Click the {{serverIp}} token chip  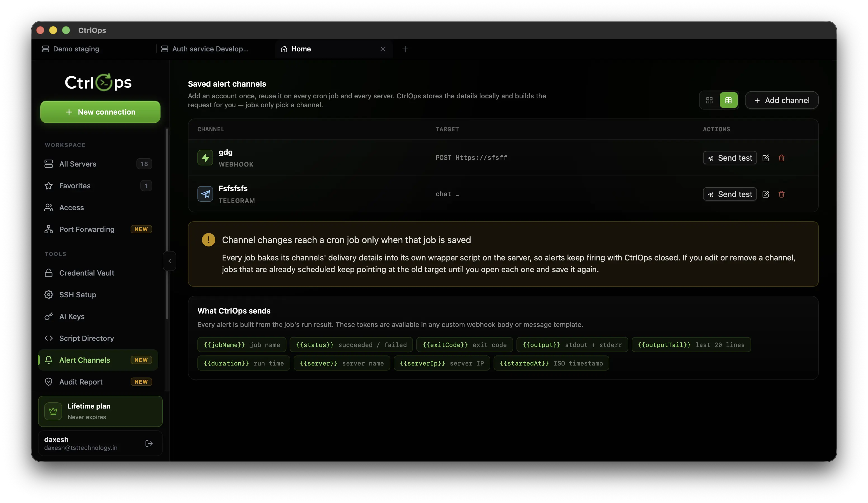[442, 363]
